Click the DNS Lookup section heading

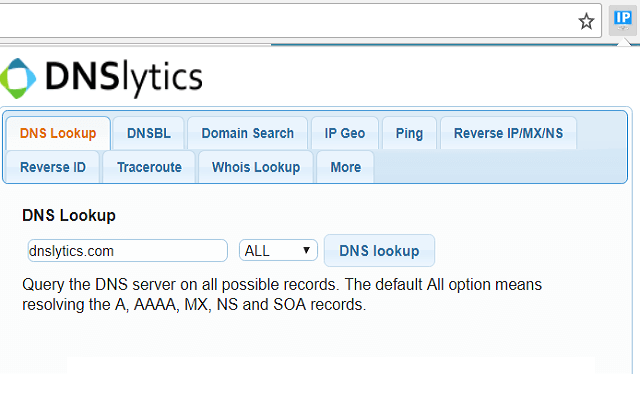(69, 216)
